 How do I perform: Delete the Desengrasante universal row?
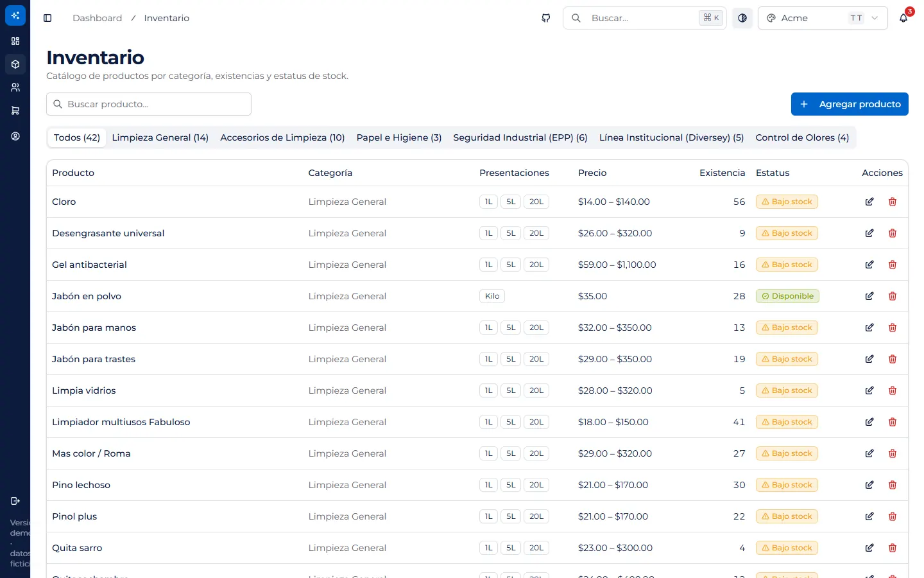point(893,233)
